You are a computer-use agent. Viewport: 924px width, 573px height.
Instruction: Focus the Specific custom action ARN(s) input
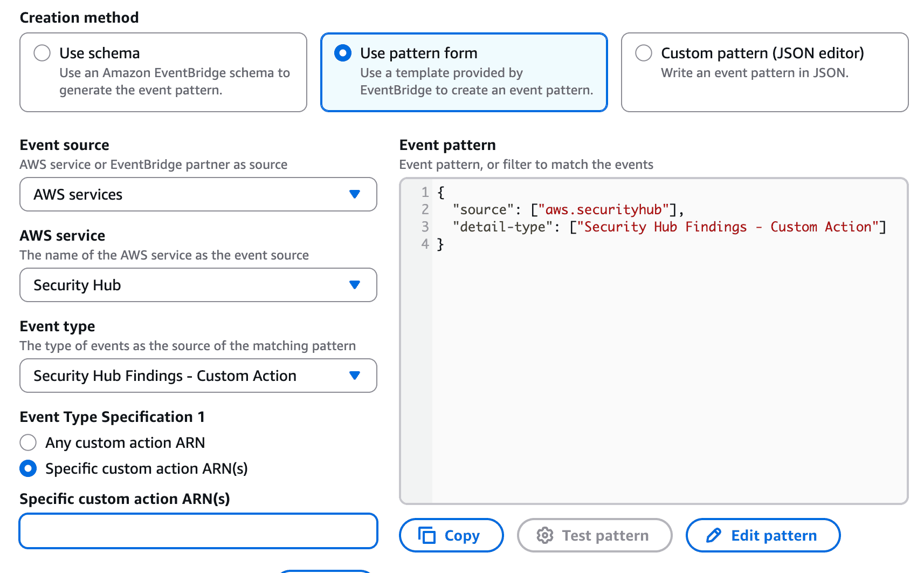point(198,531)
